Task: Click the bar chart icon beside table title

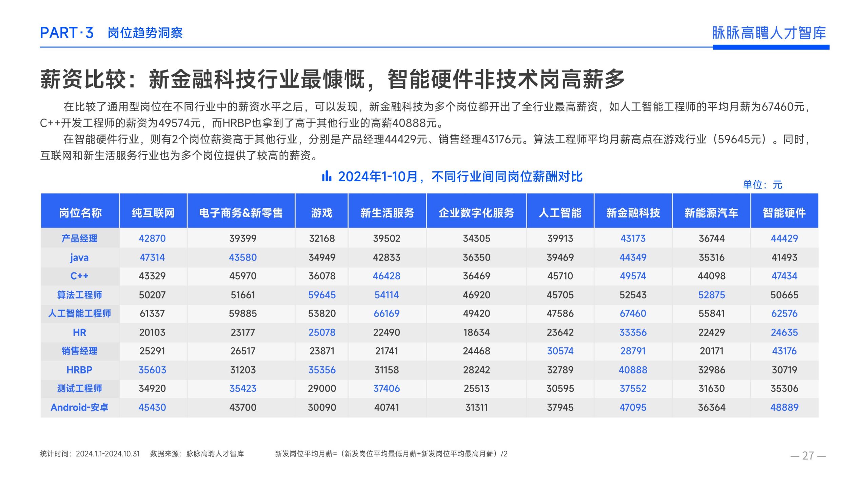Action: (x=327, y=176)
